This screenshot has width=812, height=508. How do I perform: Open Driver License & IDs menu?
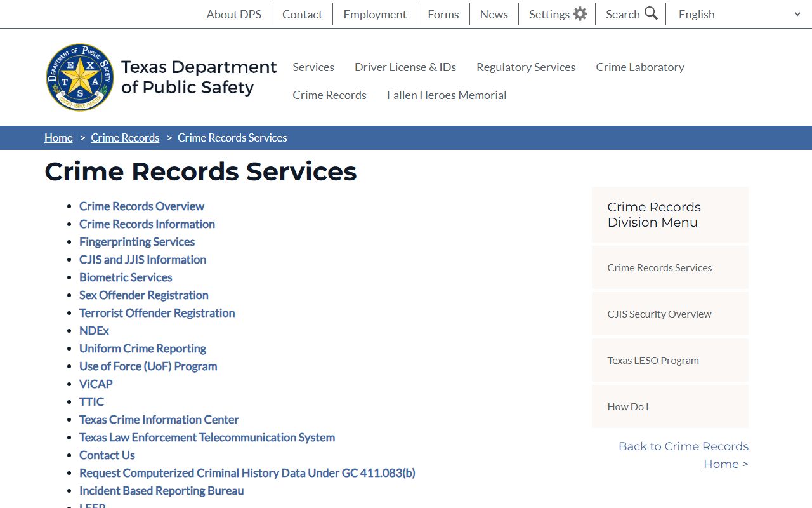[405, 67]
